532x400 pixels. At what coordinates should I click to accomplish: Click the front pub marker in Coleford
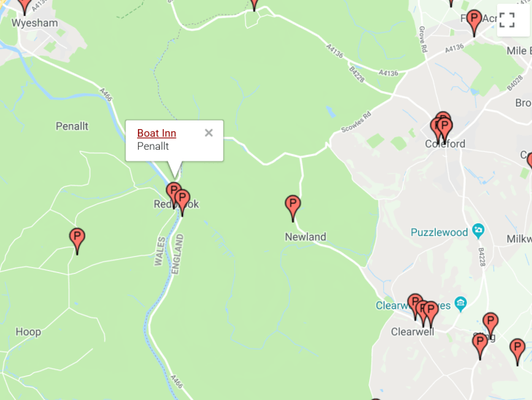coord(444,131)
